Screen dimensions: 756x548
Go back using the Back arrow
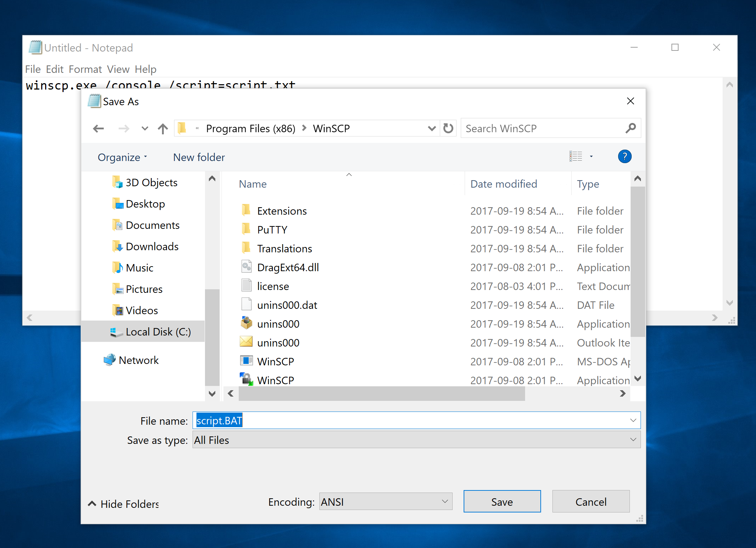[98, 128]
